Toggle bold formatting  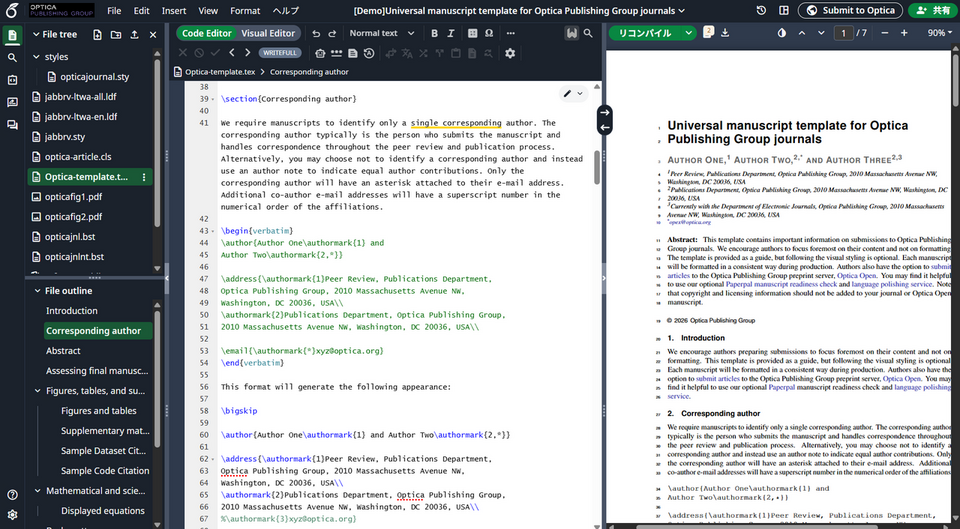point(435,33)
